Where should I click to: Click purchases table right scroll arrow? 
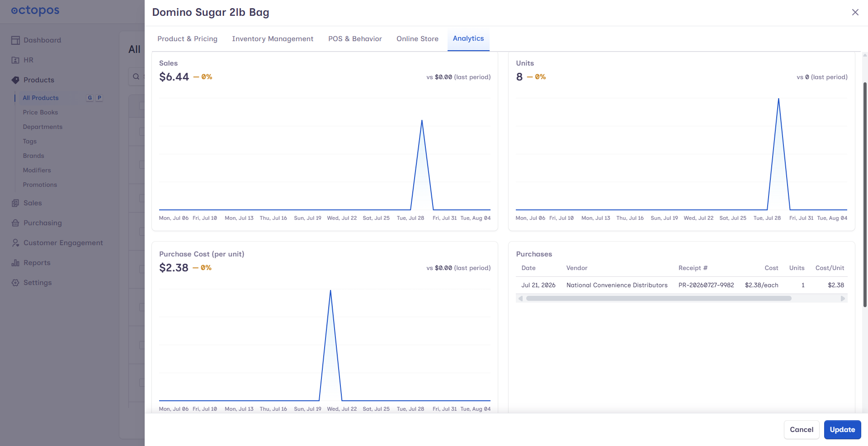843,299
